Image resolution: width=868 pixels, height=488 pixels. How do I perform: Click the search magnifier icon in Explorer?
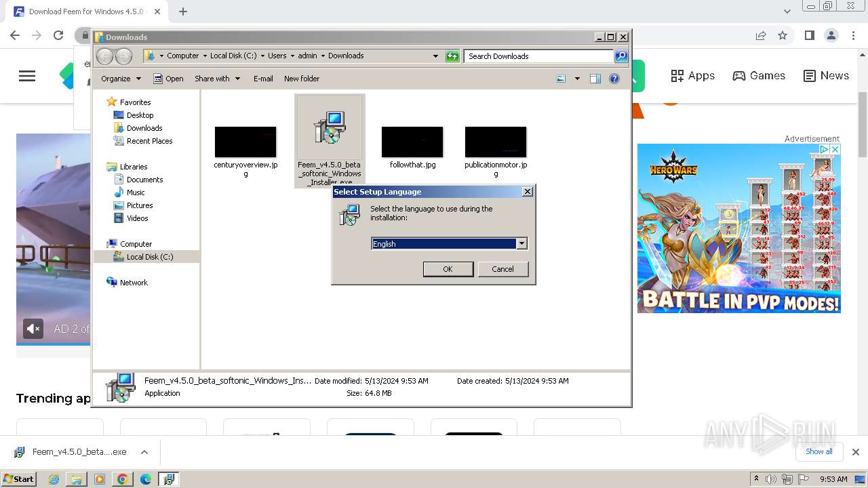(621, 56)
